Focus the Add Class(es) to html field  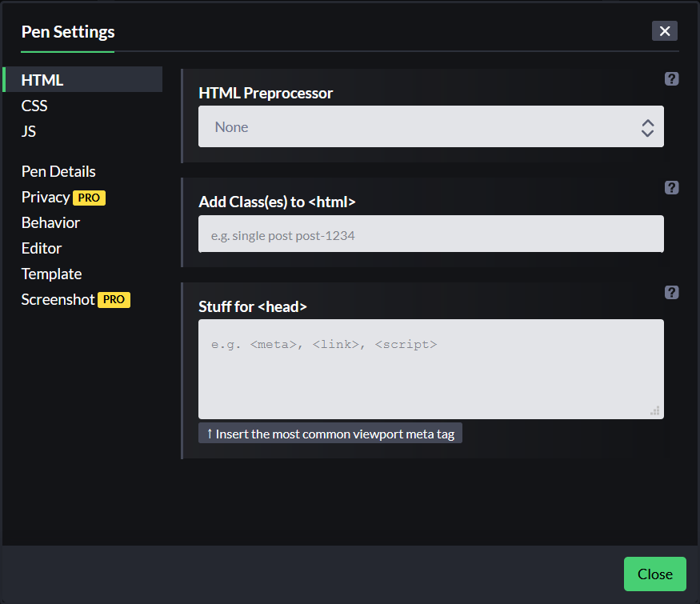point(430,234)
